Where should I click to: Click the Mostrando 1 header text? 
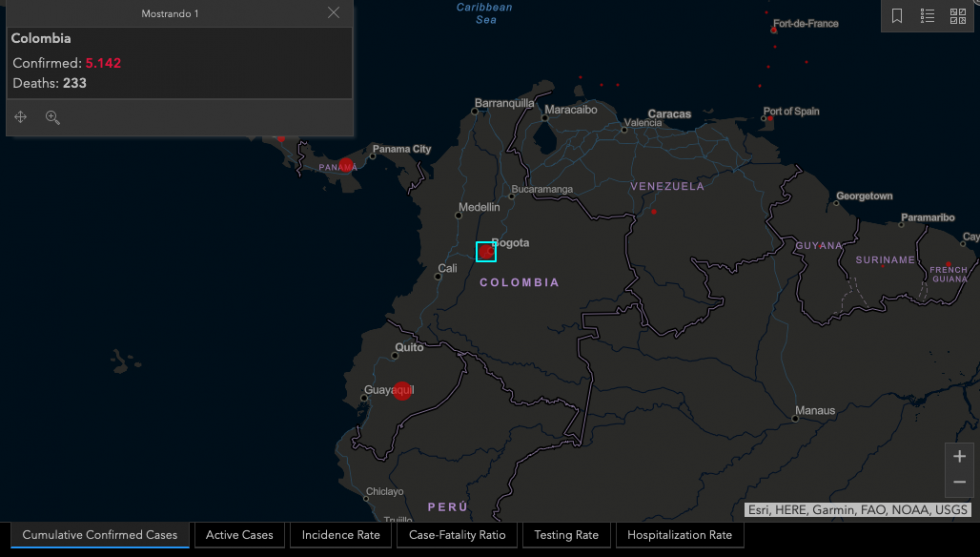170,13
